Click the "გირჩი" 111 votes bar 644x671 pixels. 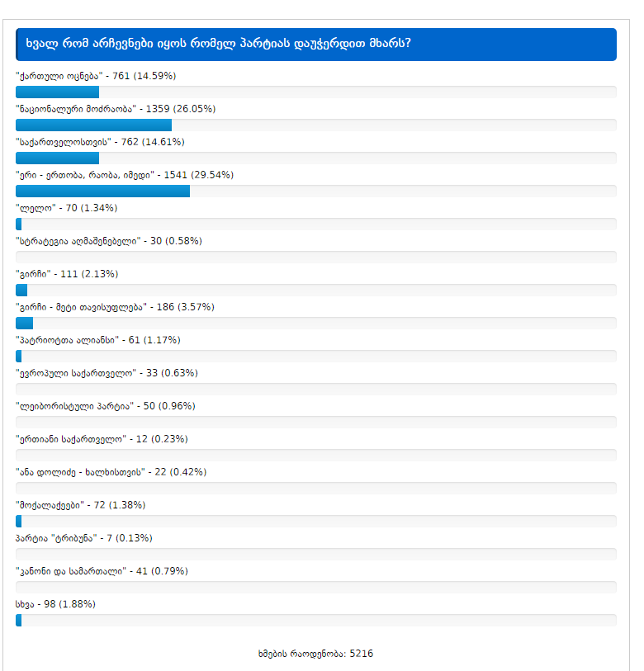point(21,290)
